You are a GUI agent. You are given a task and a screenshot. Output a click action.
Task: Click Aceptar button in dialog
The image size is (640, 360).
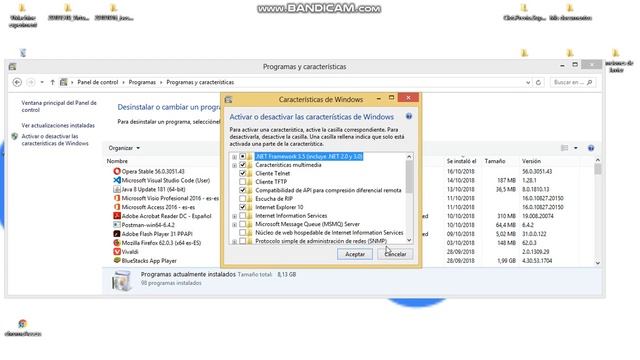[355, 254]
